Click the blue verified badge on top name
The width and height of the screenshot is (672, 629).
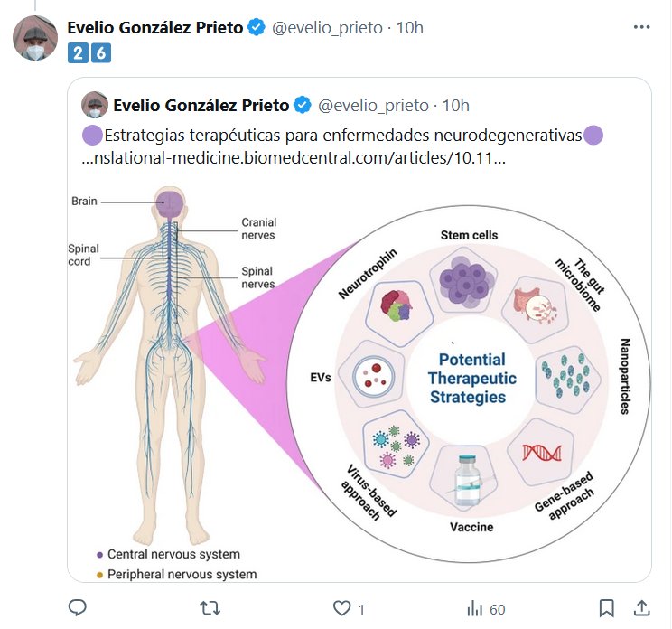pos(257,28)
